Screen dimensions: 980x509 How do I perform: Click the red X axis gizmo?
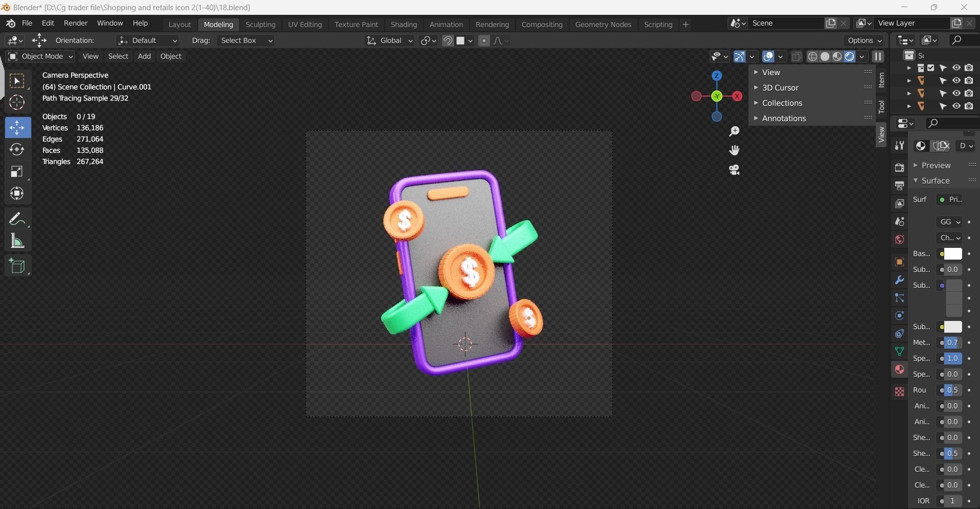pos(737,96)
